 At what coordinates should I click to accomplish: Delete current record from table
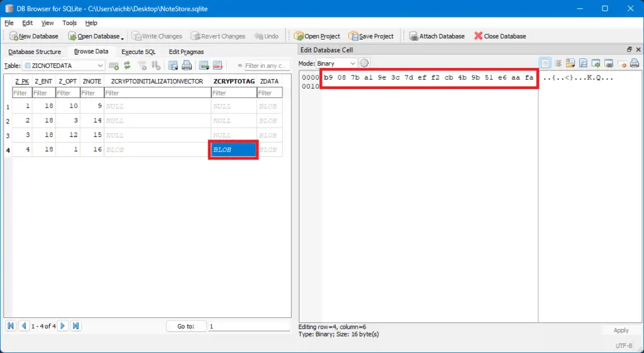tap(218, 65)
